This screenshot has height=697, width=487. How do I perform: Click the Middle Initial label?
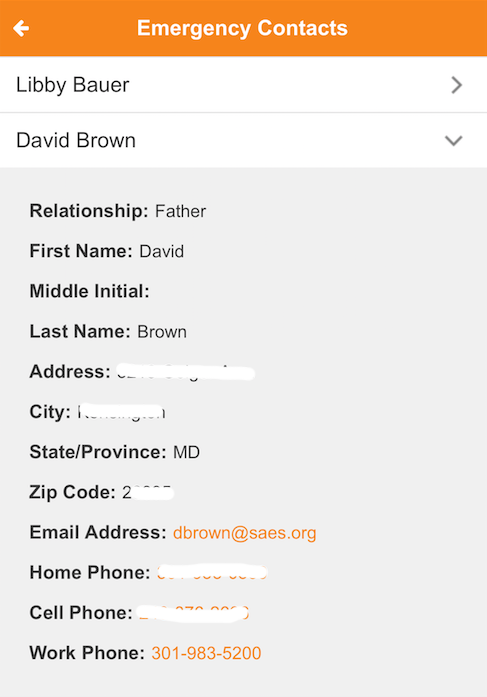click(x=89, y=292)
